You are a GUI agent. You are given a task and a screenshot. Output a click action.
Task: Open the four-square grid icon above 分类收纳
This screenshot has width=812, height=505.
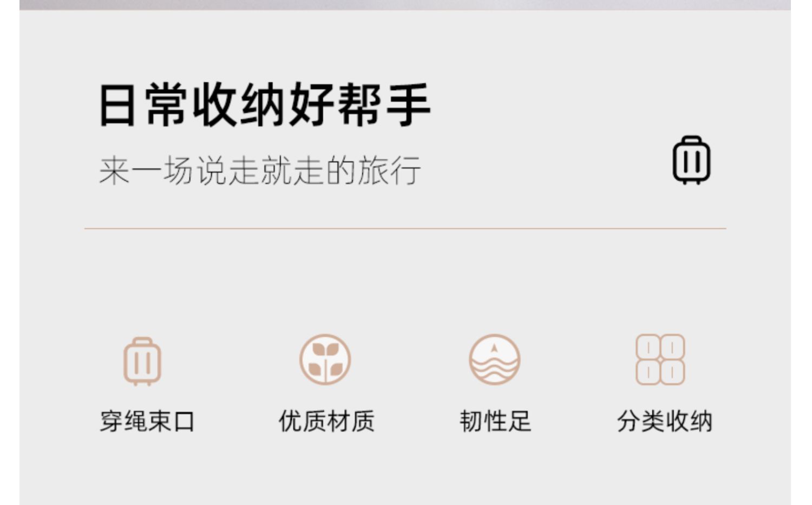pos(660,359)
